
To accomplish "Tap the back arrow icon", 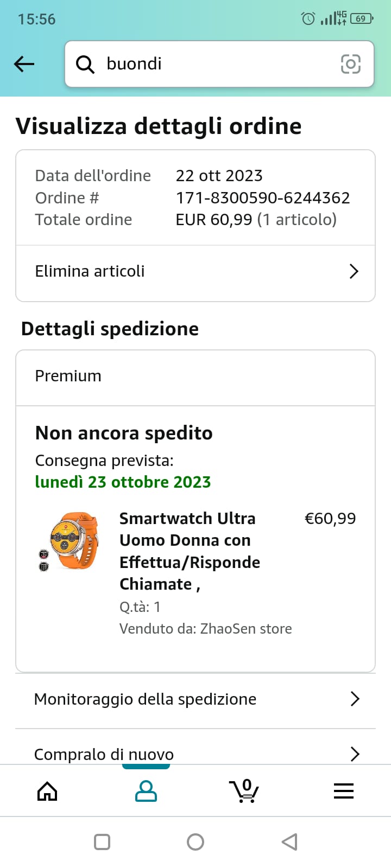I will coord(24,64).
